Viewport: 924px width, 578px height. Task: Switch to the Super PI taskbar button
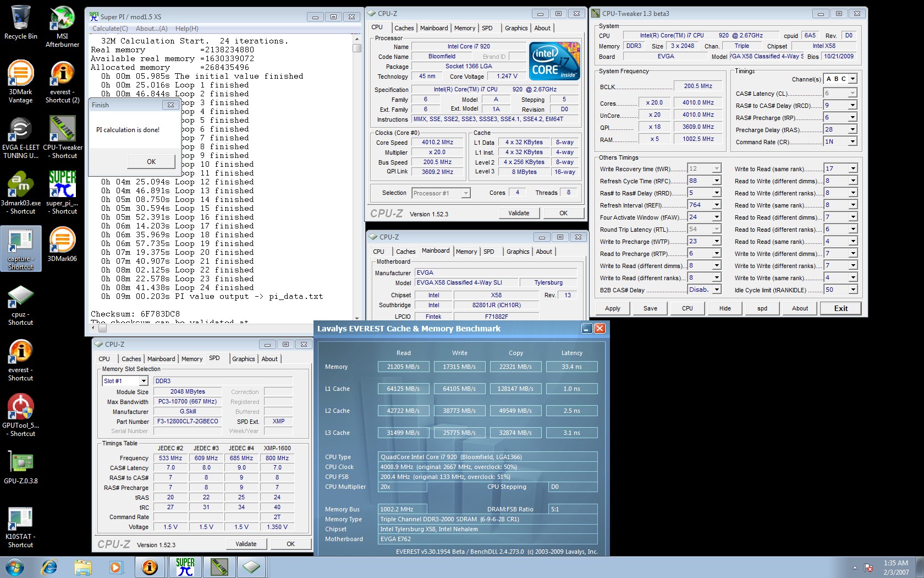click(185, 567)
